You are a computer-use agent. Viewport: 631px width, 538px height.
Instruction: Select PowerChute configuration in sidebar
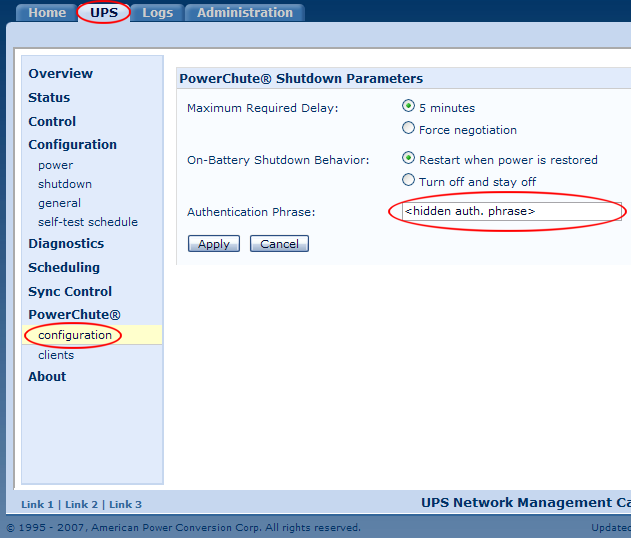[x=75, y=335]
